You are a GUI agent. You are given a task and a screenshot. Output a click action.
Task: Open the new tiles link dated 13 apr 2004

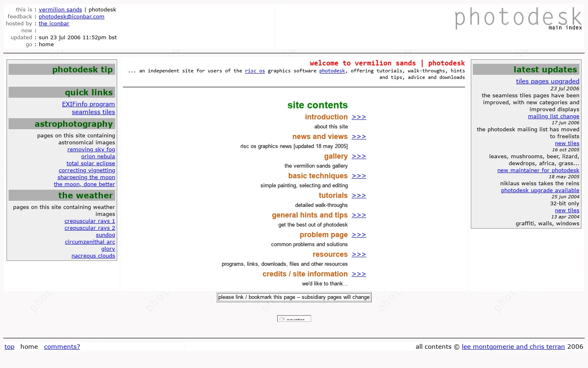click(x=567, y=211)
